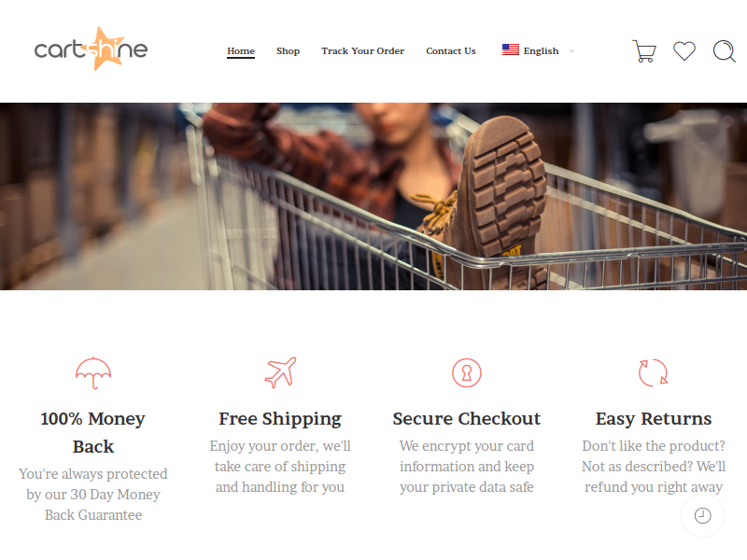The width and height of the screenshot is (747, 560).
Task: Go to the Home menu item
Action: point(241,51)
